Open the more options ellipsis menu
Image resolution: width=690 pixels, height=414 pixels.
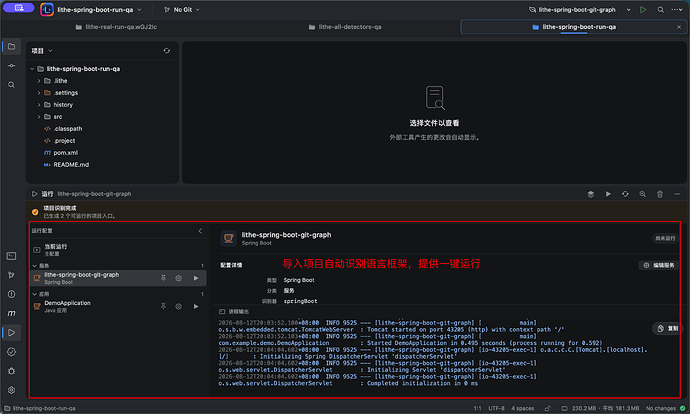click(677, 9)
